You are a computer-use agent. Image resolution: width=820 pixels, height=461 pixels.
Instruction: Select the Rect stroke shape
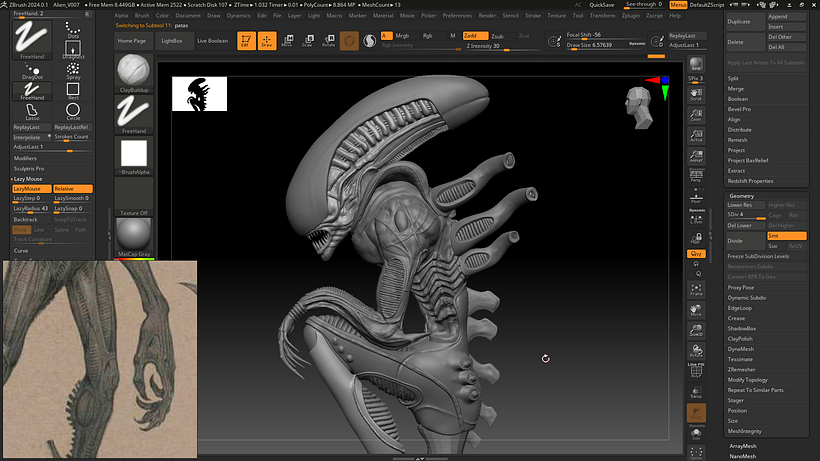click(73, 91)
